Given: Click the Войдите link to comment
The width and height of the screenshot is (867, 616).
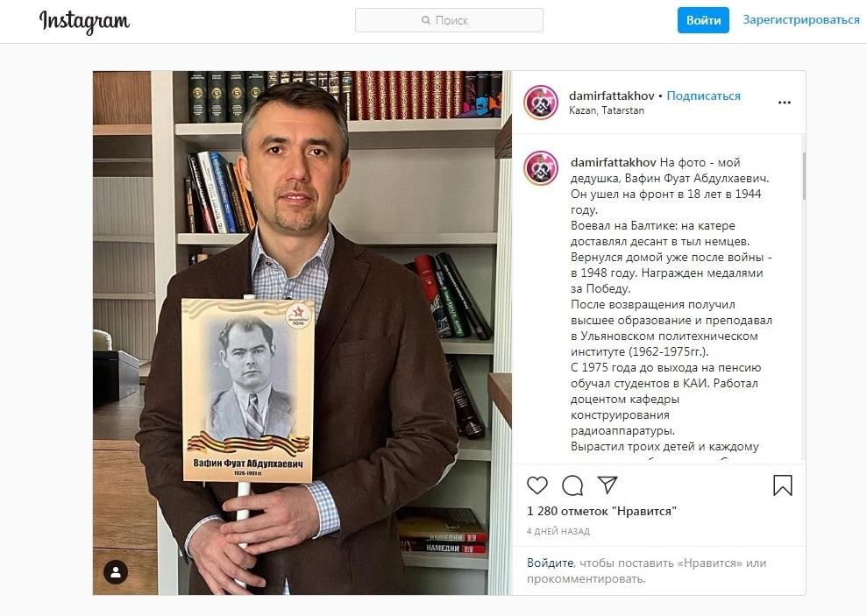Looking at the screenshot, I should coord(551,563).
